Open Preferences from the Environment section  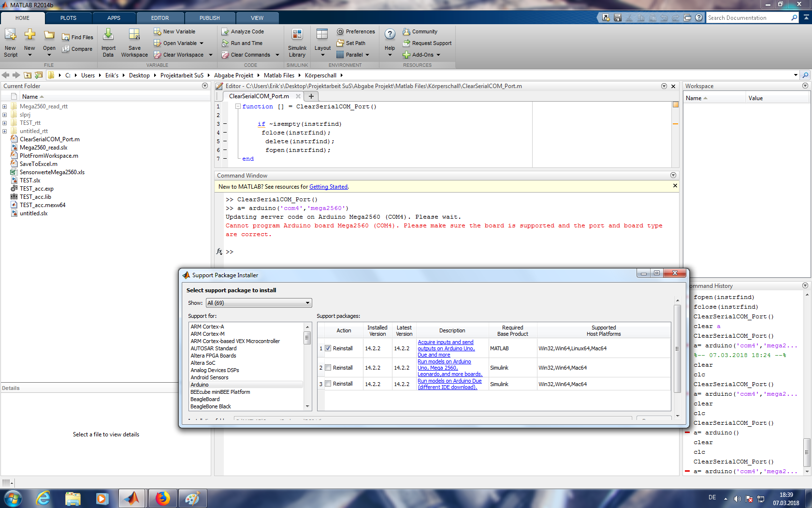click(x=356, y=31)
